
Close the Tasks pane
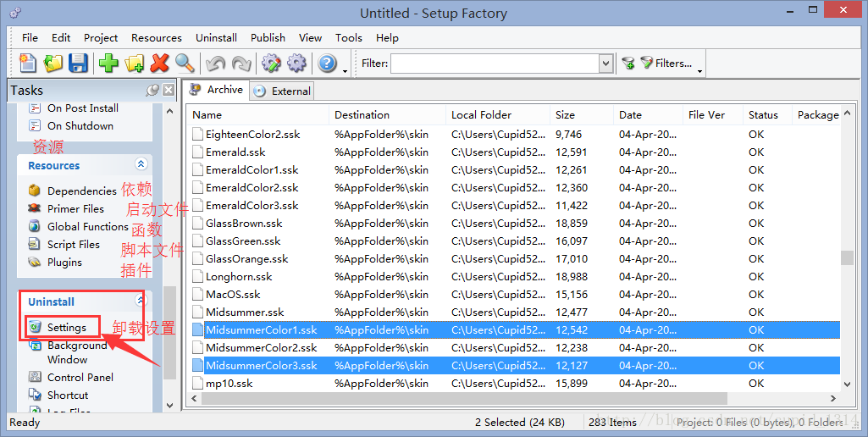pyautogui.click(x=169, y=91)
